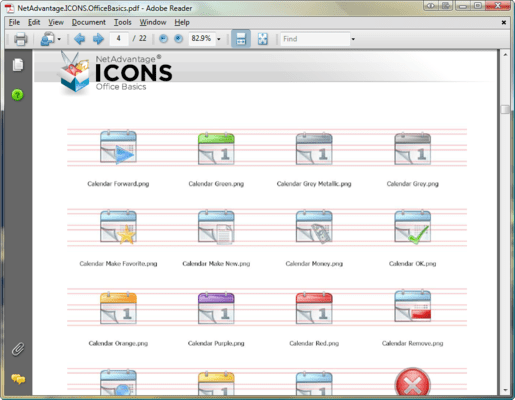This screenshot has height=400, width=515.
Task: Open the Attachments paperclip panel
Action: click(x=18, y=349)
